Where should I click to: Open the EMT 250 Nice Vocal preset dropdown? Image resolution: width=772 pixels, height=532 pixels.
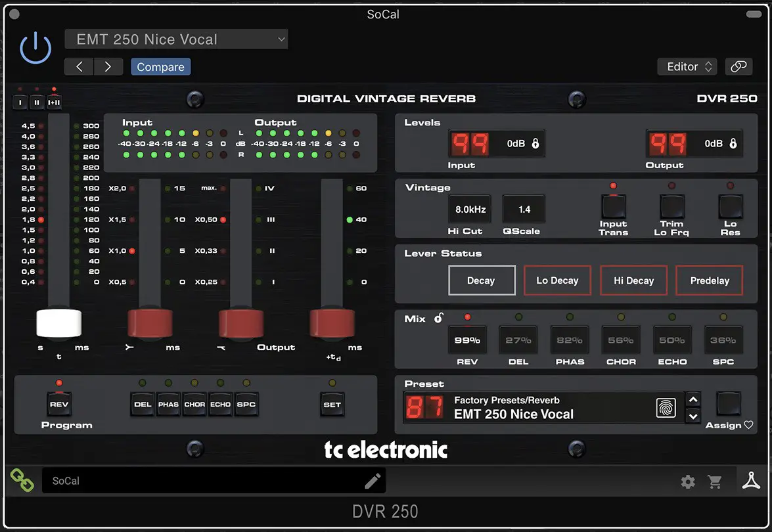tap(176, 39)
